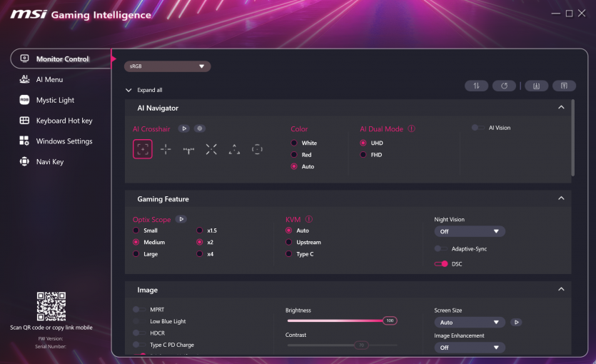Pick the triangle crosshair style
Image resolution: width=596 pixels, height=364 pixels.
[234, 149]
